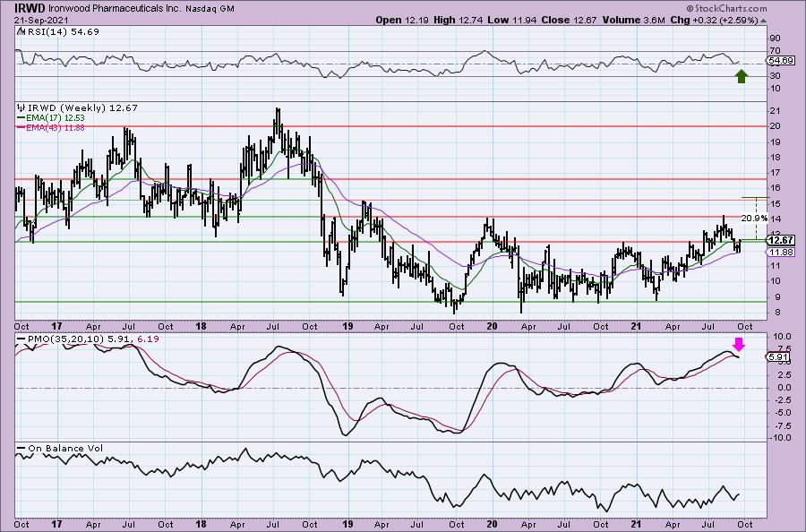The image size is (806, 532).
Task: Click the EMA(17) 12.53 legend entry
Action: (51, 117)
